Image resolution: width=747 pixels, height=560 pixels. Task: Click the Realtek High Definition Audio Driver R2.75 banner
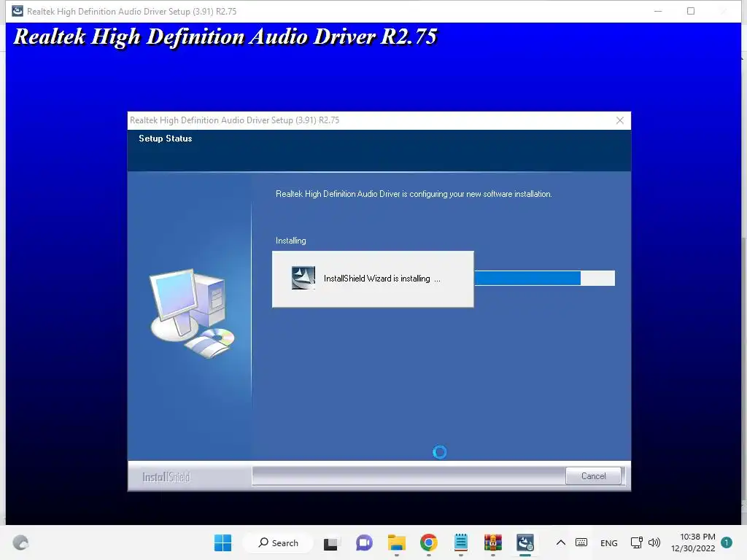pos(225,36)
